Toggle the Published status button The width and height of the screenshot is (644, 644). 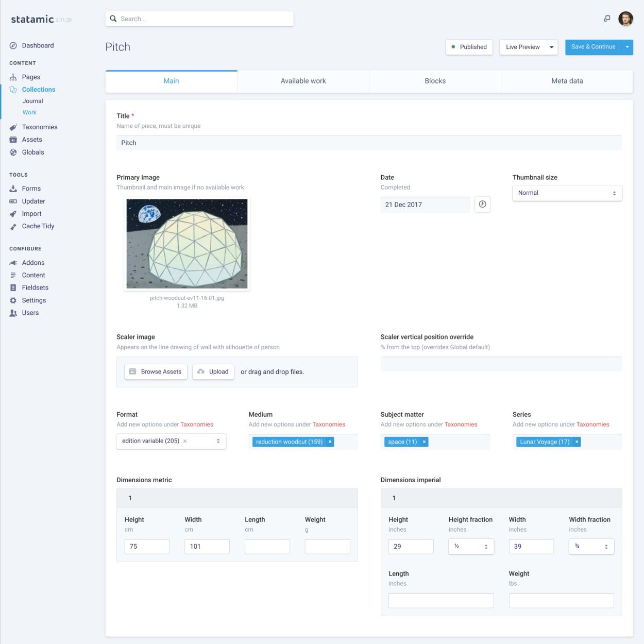click(x=469, y=47)
